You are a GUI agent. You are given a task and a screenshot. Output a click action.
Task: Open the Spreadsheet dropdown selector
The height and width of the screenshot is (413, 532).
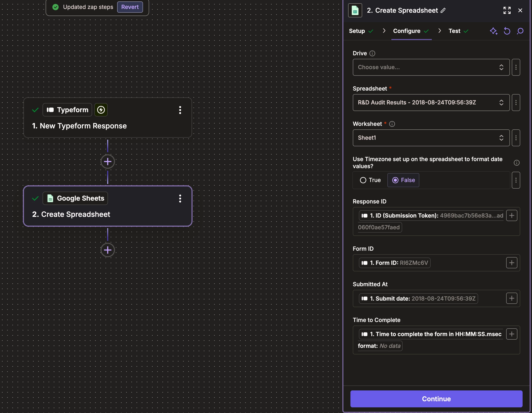[431, 103]
